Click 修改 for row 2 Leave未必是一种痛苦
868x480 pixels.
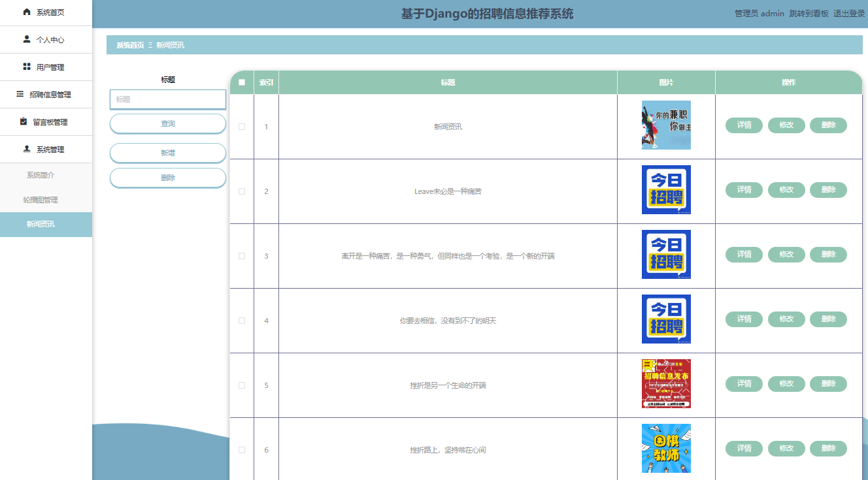[786, 190]
